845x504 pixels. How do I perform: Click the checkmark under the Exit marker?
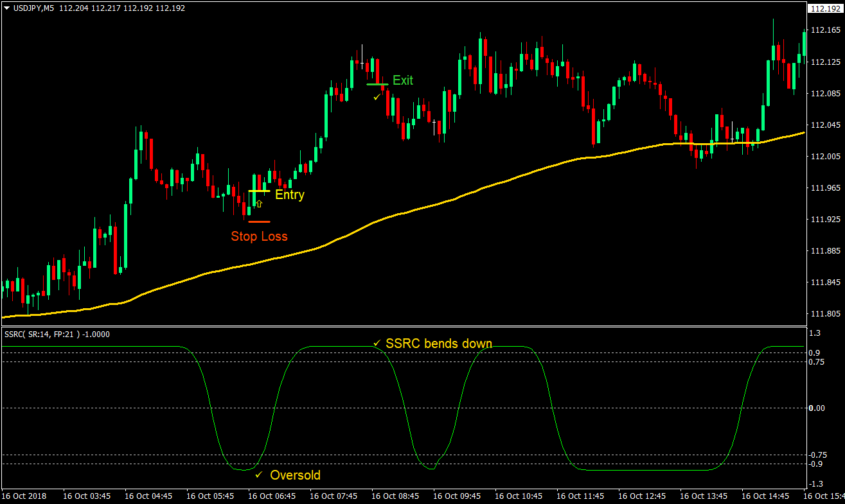pos(377,98)
